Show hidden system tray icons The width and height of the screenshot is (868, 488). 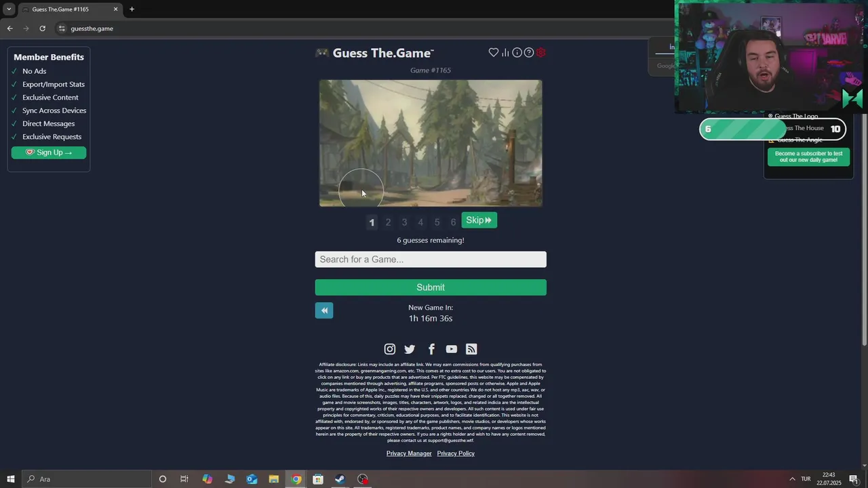792,479
